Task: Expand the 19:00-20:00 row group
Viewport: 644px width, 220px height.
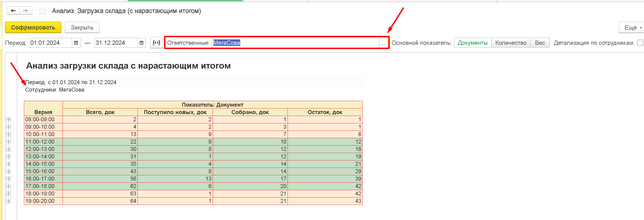Action: coord(9,201)
